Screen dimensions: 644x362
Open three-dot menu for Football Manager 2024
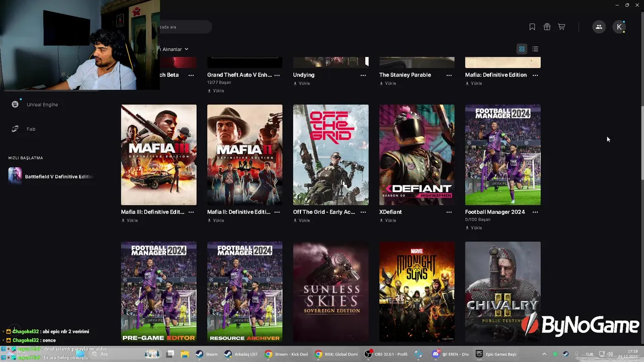coord(535,212)
